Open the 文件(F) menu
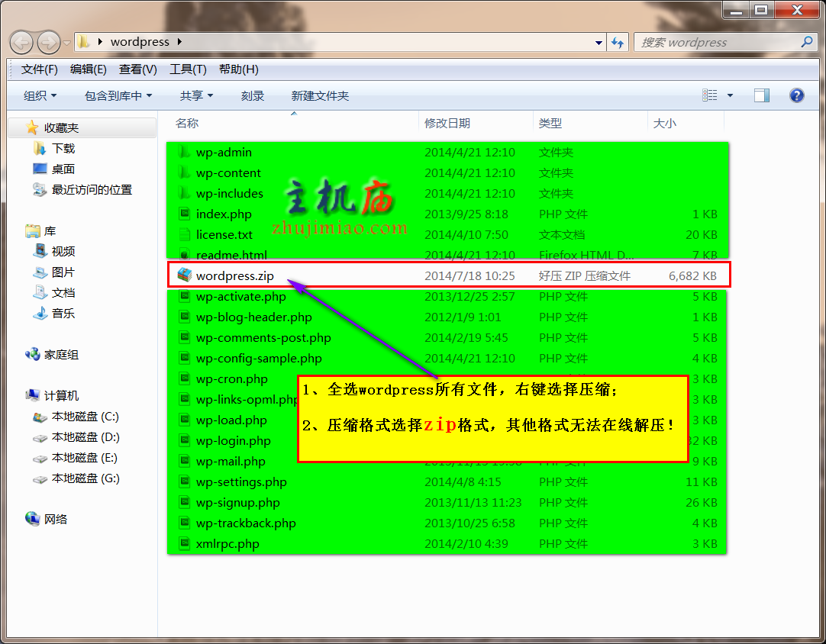This screenshot has height=644, width=826. coord(40,69)
